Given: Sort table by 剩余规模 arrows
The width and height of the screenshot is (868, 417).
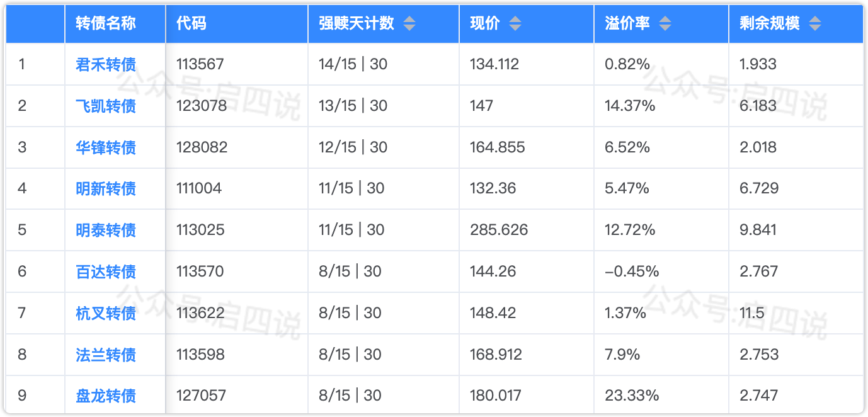Looking at the screenshot, I should pos(815,24).
